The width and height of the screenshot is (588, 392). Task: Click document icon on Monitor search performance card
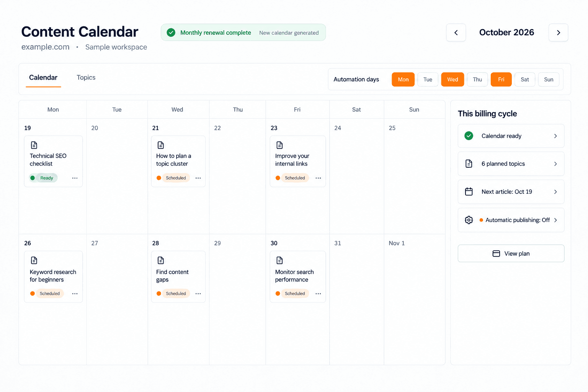(x=280, y=260)
